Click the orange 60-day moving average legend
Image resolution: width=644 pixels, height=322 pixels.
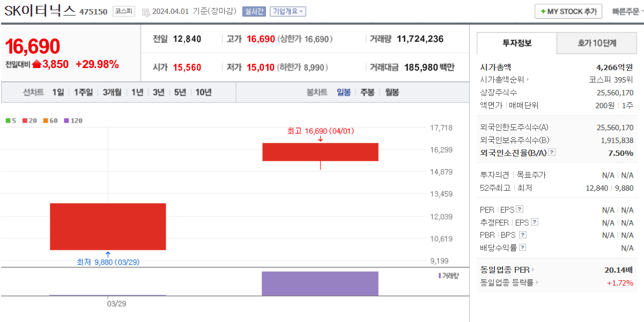50,121
